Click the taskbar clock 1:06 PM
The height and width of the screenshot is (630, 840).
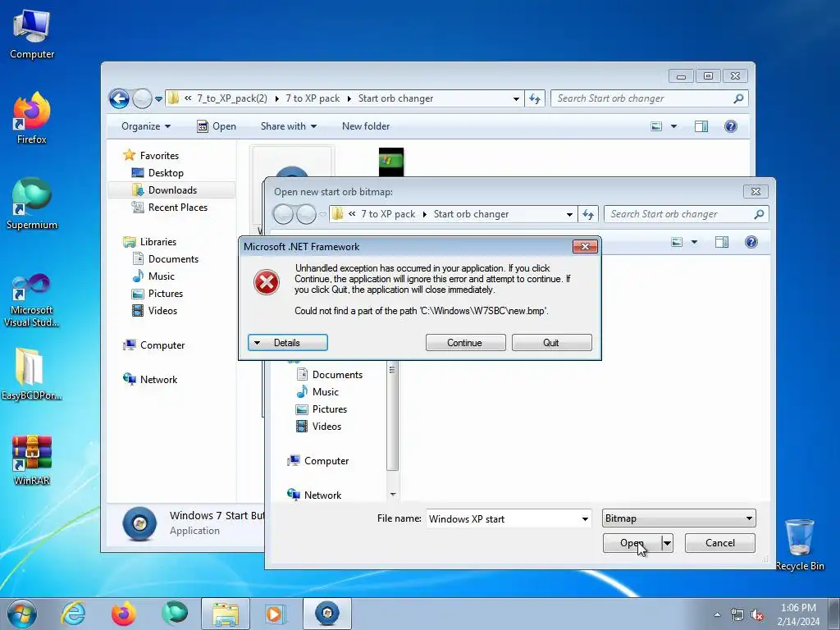(798, 608)
